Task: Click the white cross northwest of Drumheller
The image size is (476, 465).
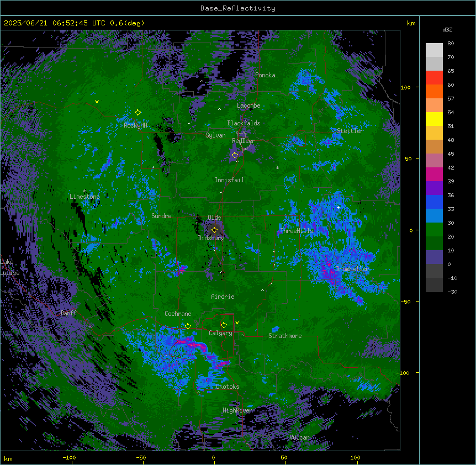Action: [x=338, y=207]
